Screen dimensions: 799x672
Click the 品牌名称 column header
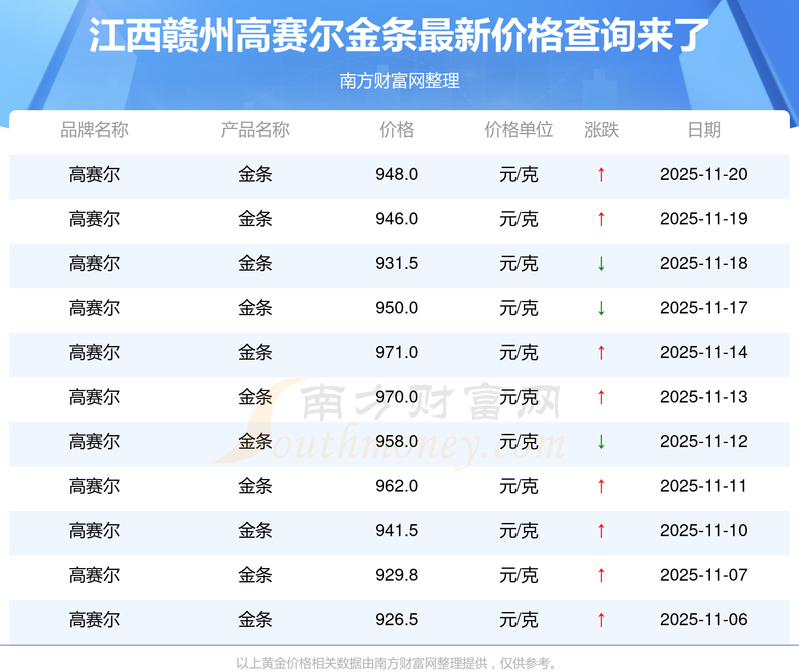[95, 130]
